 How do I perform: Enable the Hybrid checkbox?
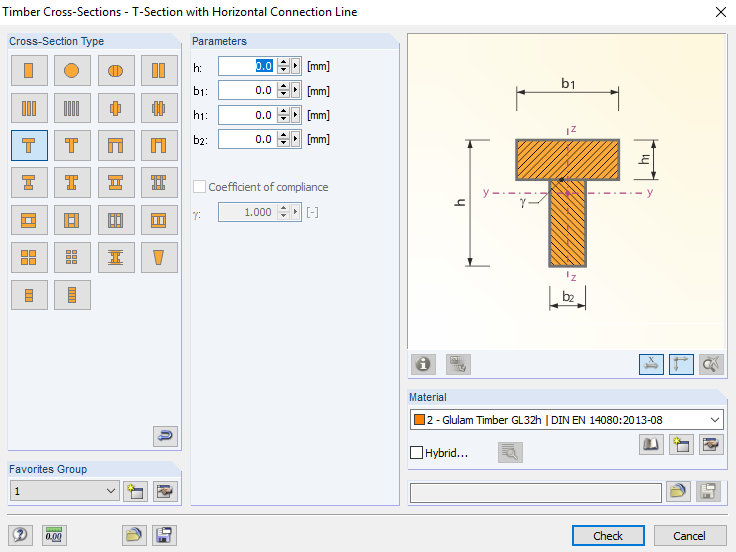[416, 452]
